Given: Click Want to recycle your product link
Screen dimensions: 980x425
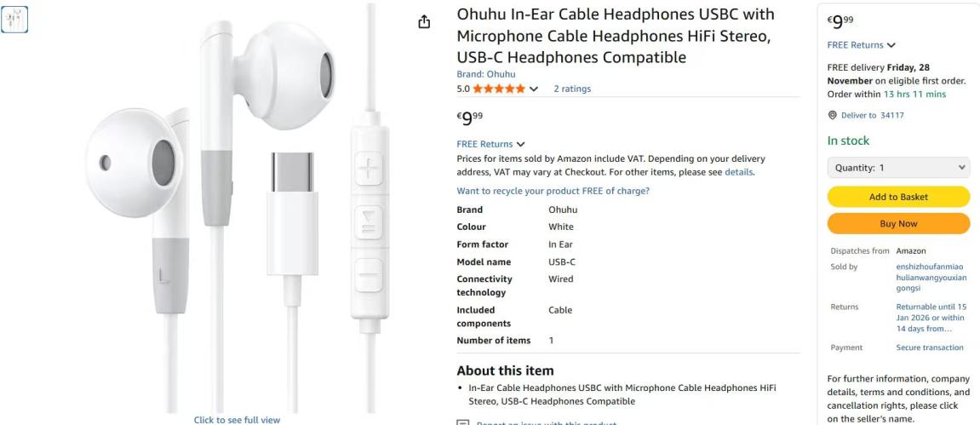Looking at the screenshot, I should click(x=553, y=191).
